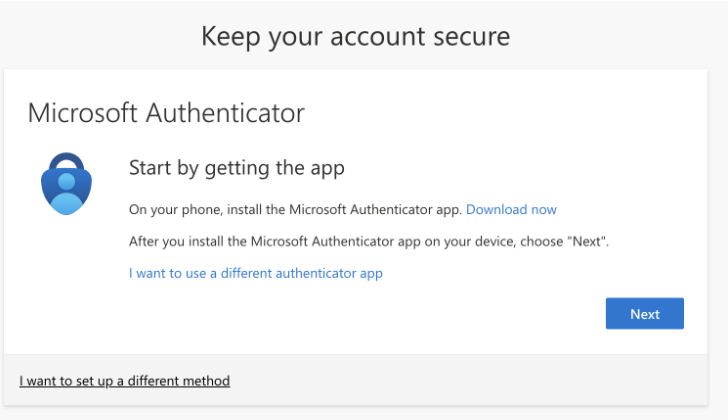Choose I want to use a different authenticator app
The image size is (728, 420).
(x=256, y=273)
